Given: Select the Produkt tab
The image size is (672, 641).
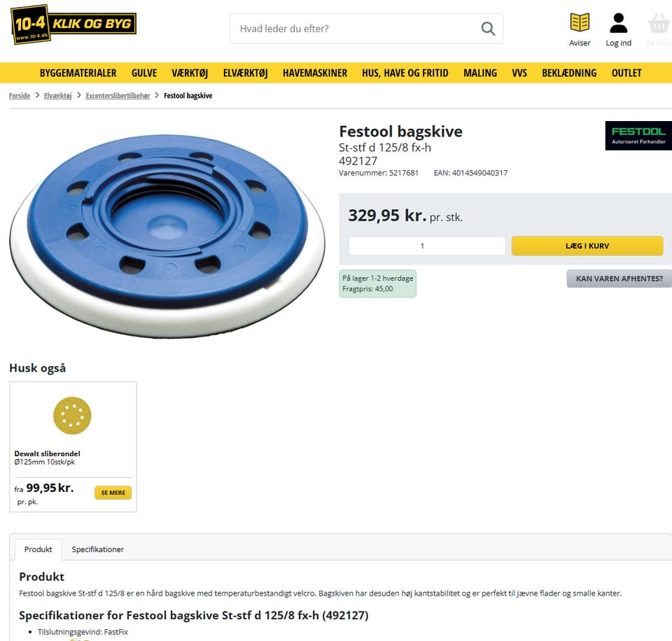Looking at the screenshot, I should (38, 549).
